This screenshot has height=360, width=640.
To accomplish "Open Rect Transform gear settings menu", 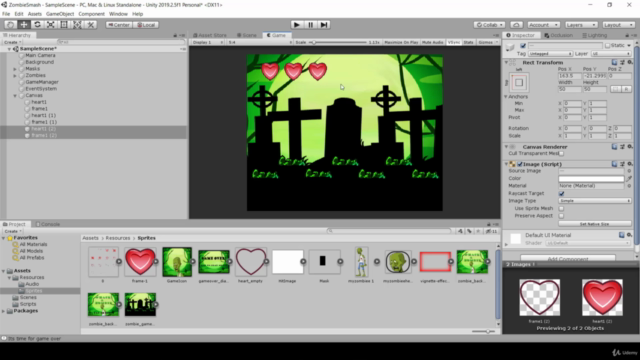I will (x=630, y=62).
